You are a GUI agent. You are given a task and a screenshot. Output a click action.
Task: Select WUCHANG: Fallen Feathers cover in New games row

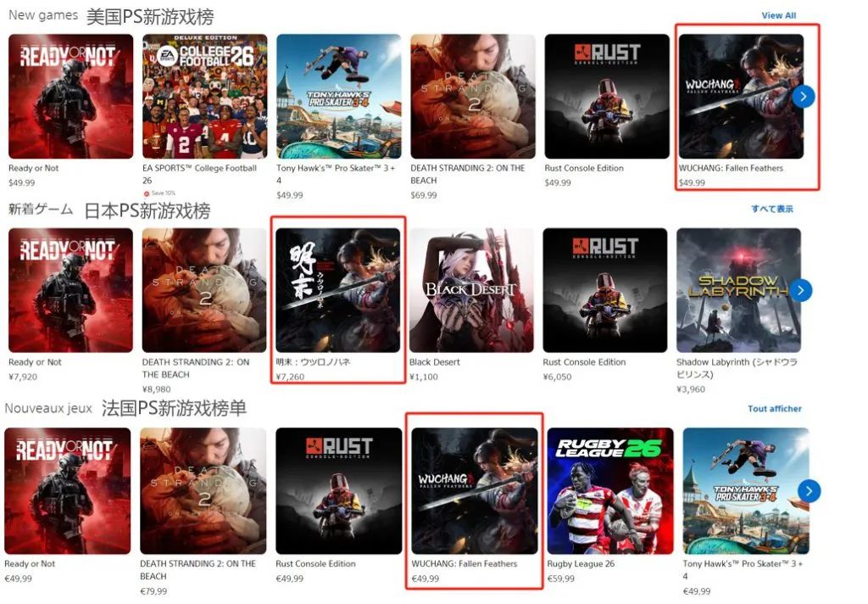point(741,97)
